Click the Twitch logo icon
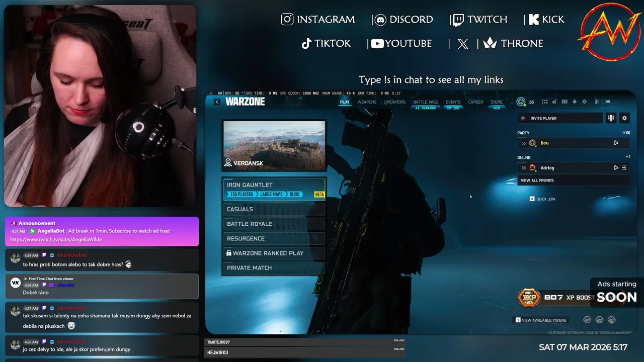Viewport: 644px width, 362px height. pos(458,20)
